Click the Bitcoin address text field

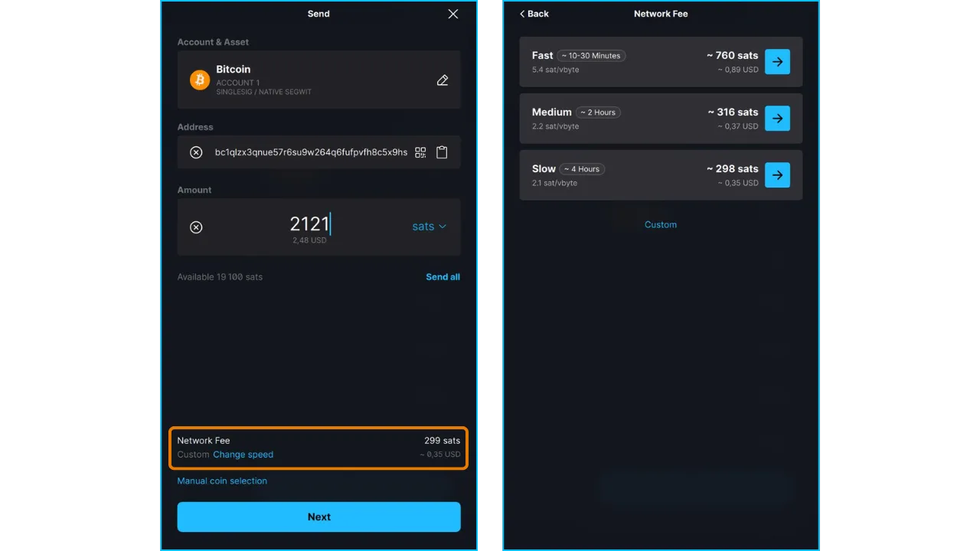[311, 152]
